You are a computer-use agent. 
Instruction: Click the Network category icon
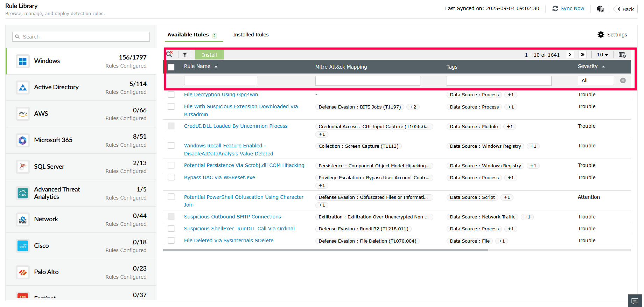[23, 219]
